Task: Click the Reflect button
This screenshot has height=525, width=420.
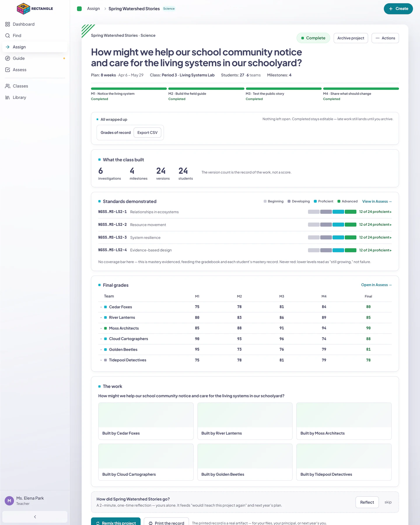Action: (x=367, y=502)
